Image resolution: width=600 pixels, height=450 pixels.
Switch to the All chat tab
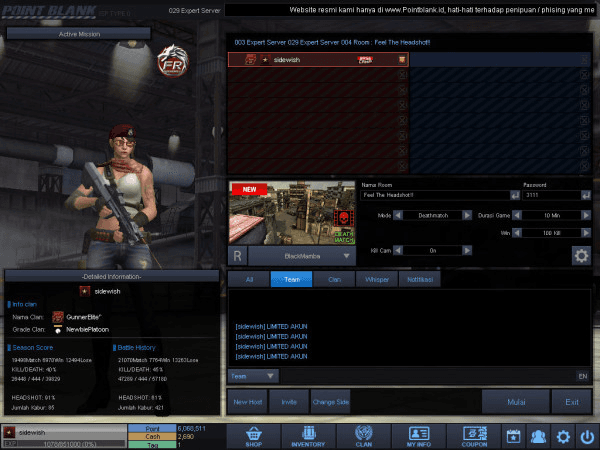click(249, 279)
